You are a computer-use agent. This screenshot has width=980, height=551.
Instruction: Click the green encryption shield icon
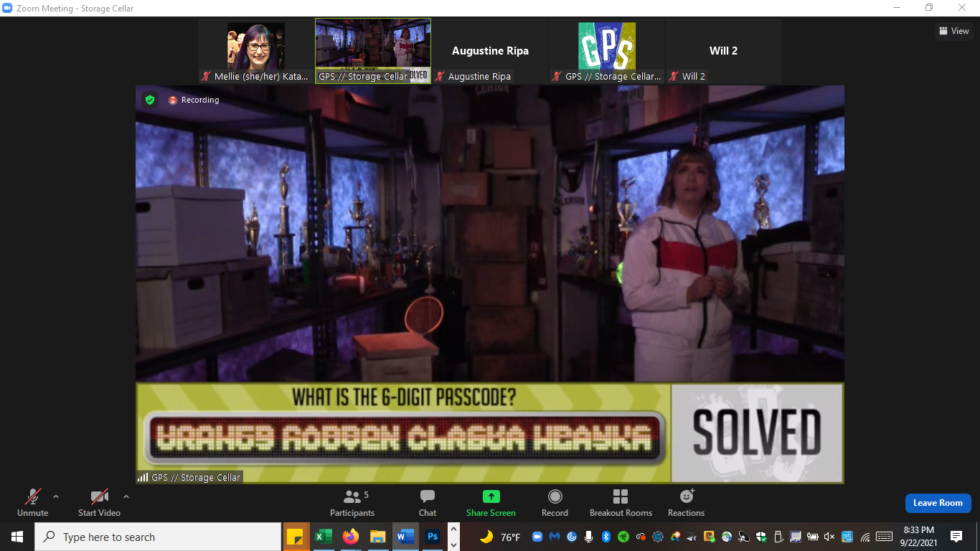[150, 100]
